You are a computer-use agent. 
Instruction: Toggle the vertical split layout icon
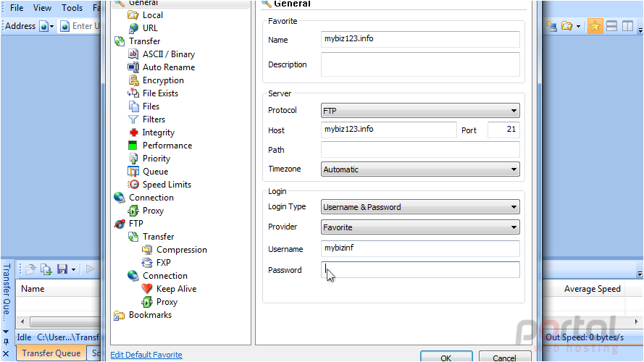tap(627, 26)
